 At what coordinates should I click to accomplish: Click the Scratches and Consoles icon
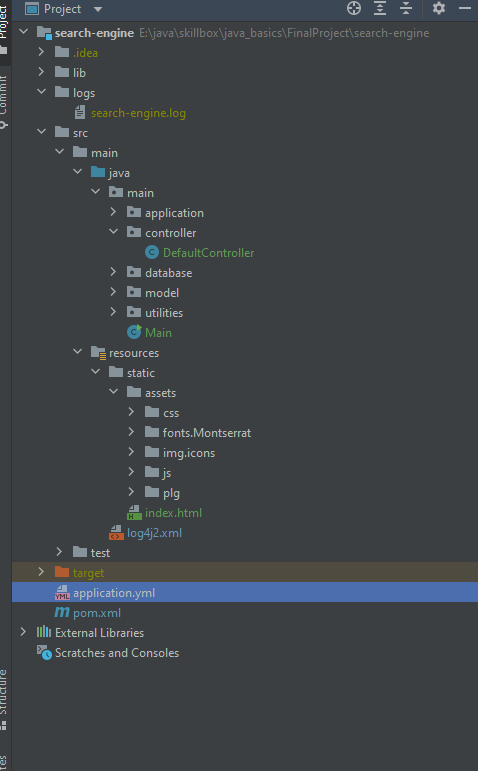point(44,652)
